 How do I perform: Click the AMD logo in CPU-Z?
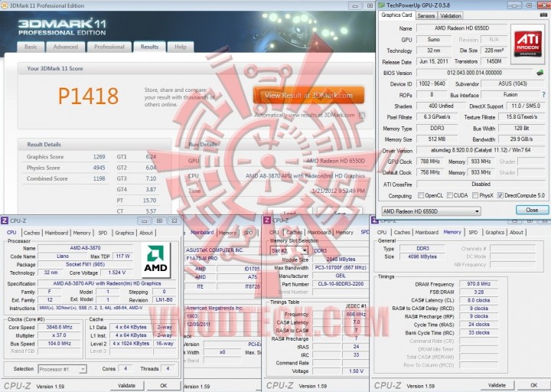(155, 260)
